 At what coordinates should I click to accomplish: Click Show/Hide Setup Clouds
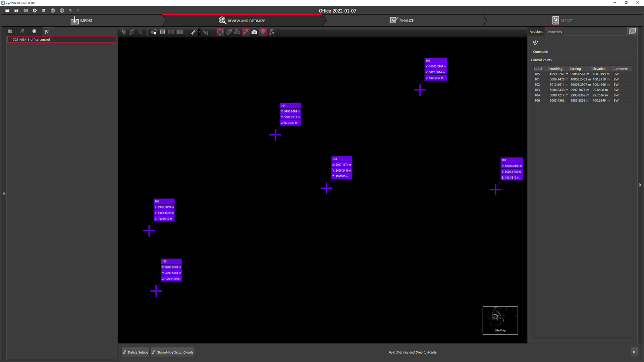[x=172, y=352]
